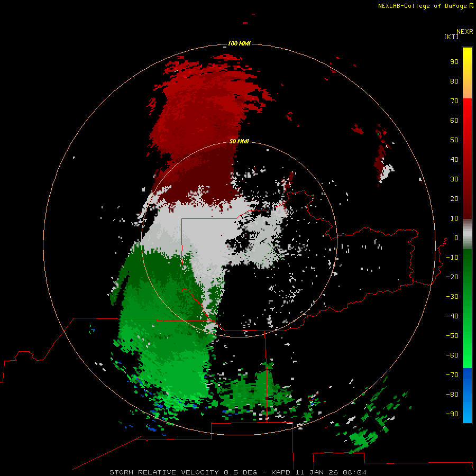
Task: Click the -90 value on the velocity scale
Action: pos(452,414)
